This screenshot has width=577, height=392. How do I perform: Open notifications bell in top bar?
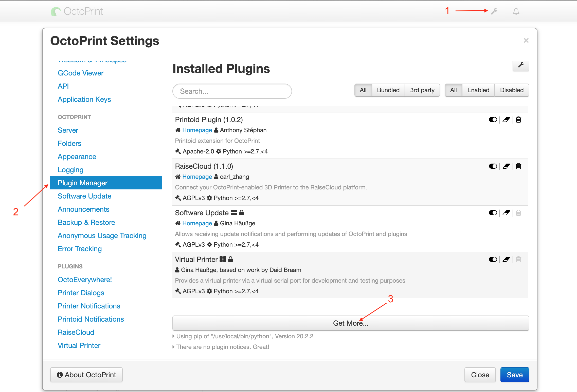pos(516,11)
